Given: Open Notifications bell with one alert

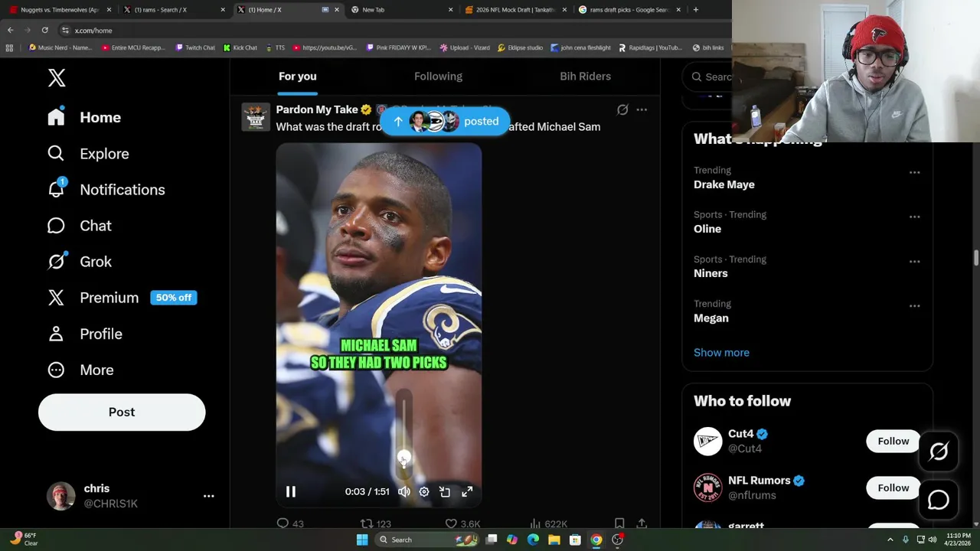Looking at the screenshot, I should click(56, 189).
